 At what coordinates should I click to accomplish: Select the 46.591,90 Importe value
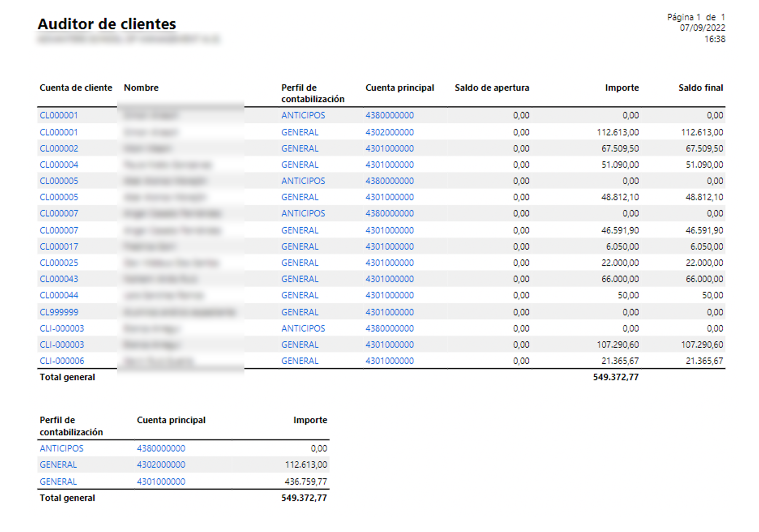click(620, 230)
